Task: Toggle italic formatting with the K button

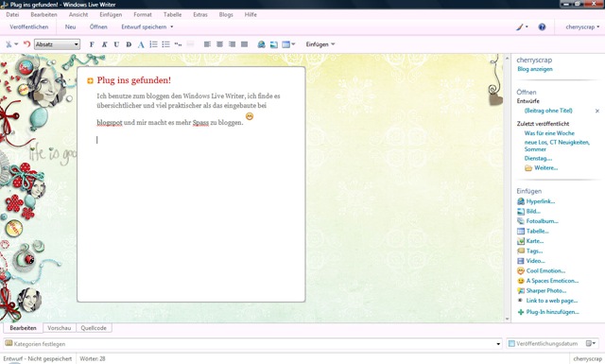Action: click(x=104, y=44)
